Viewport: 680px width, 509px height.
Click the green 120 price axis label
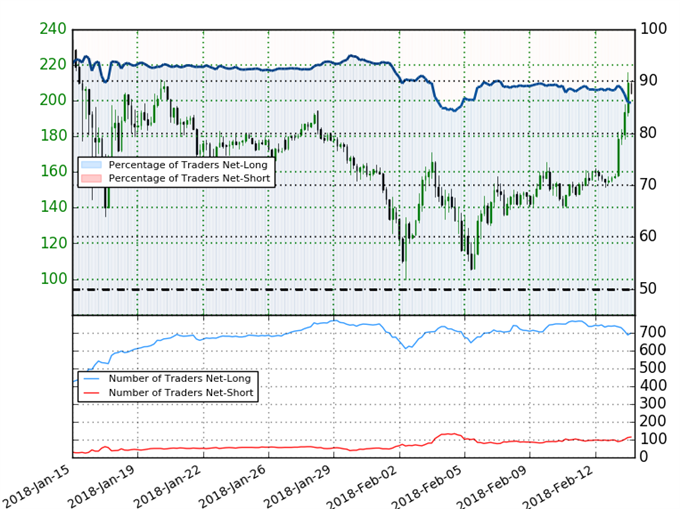pyautogui.click(x=53, y=243)
